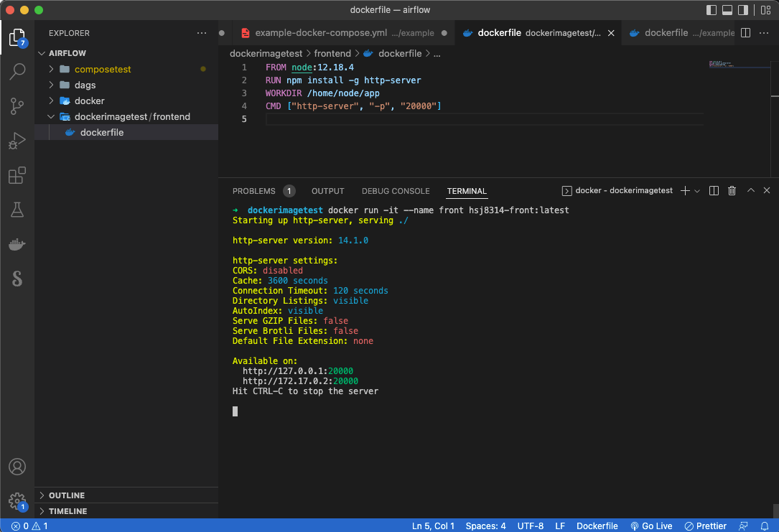The height and width of the screenshot is (532, 779).
Task: Open Explorer more actions ellipsis
Action: [201, 33]
